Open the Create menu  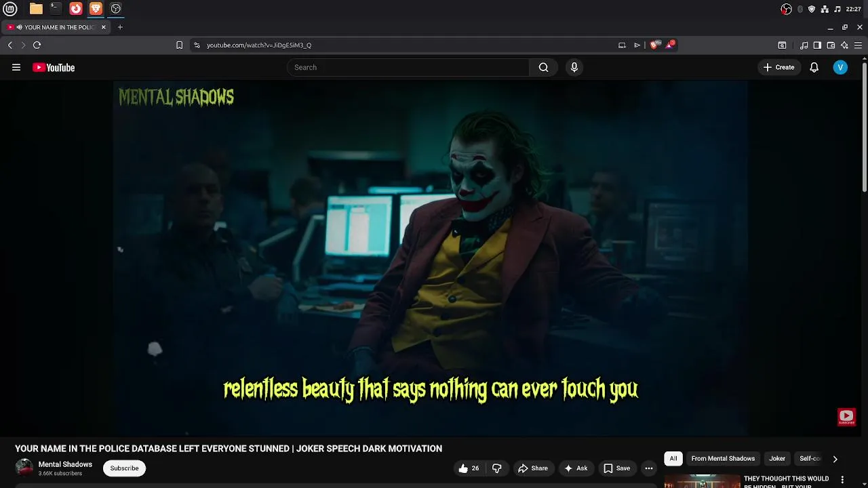(778, 67)
